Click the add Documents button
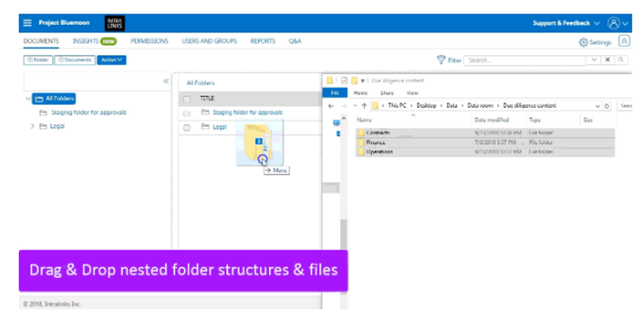The width and height of the screenshot is (644, 332). coord(75,60)
